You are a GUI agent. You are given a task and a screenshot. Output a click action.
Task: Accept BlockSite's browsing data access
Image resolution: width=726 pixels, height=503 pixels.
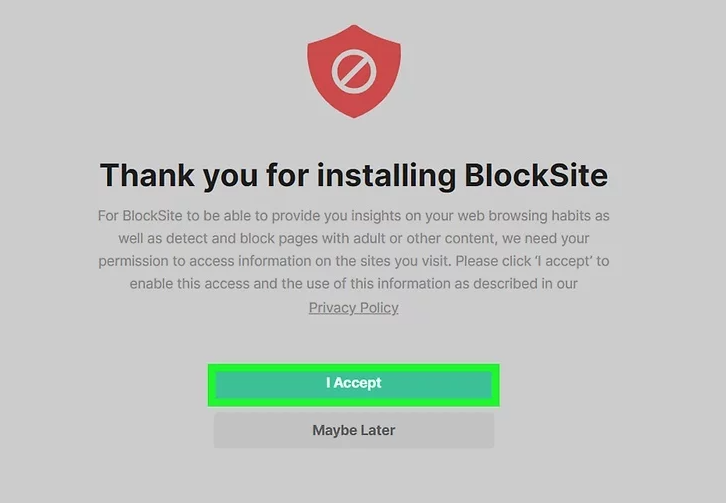(353, 384)
